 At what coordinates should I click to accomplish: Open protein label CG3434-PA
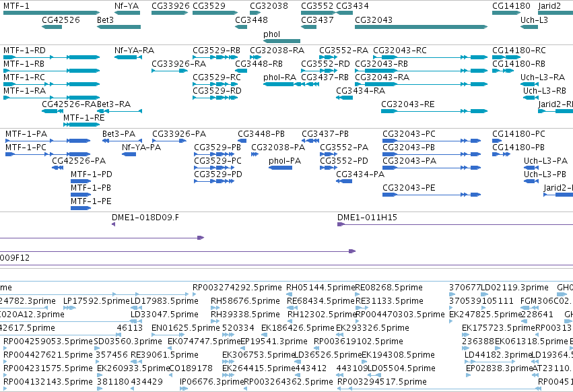(x=360, y=174)
